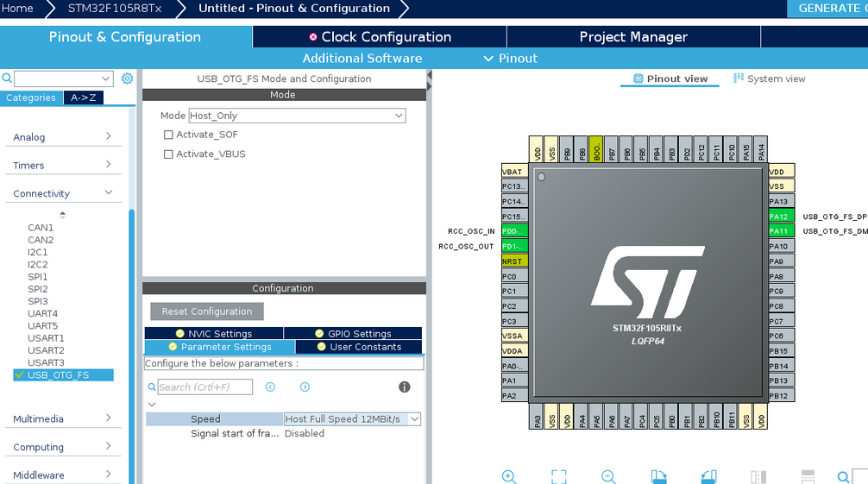The width and height of the screenshot is (868, 484).
Task: Open Additional Software
Action: point(362,58)
